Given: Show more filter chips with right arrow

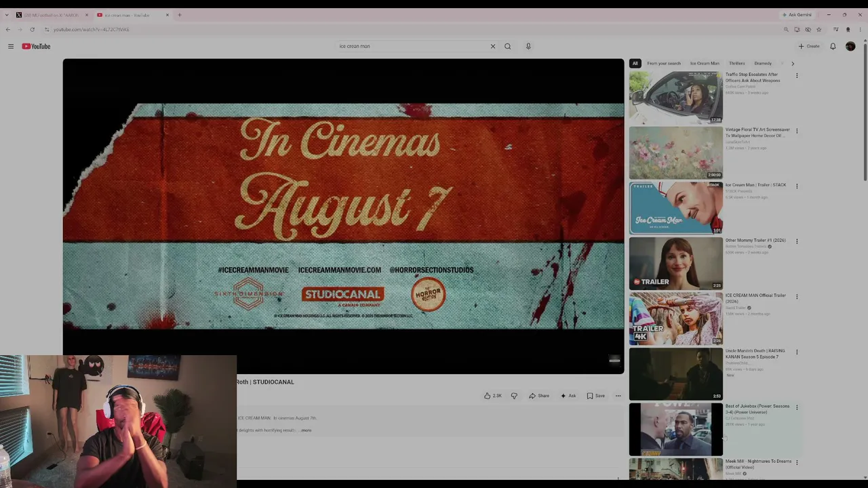Looking at the screenshot, I should [792, 64].
